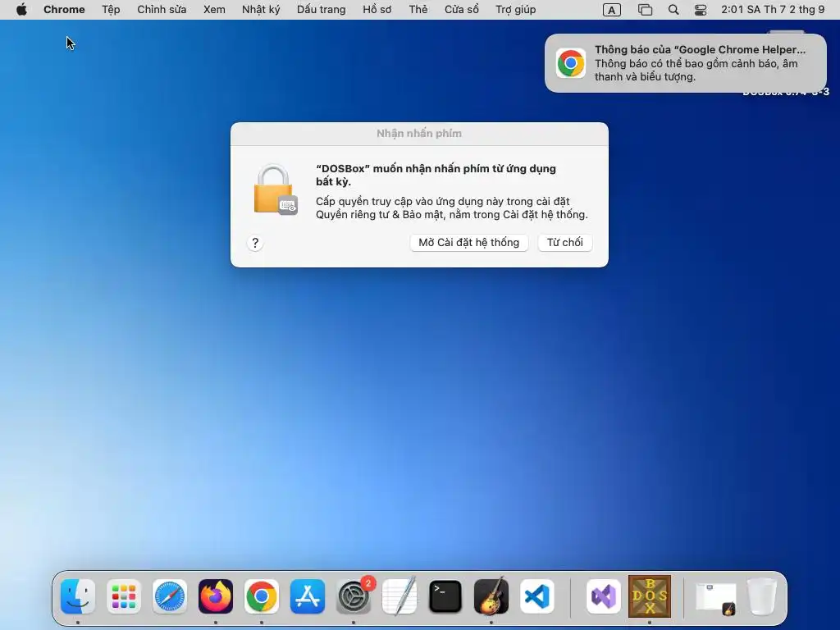This screenshot has height=630, width=840.
Task: Open Finder from the Dock
Action: pos(78,596)
